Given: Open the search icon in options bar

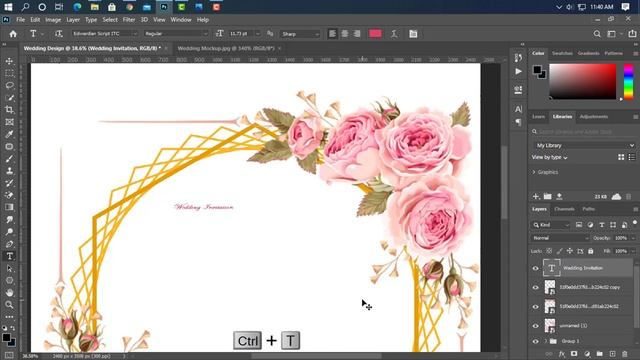Looking at the screenshot, I should click(597, 34).
